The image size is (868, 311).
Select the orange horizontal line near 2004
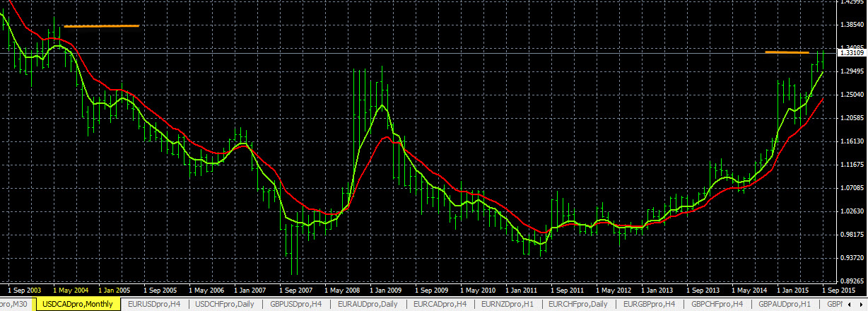[x=101, y=26]
